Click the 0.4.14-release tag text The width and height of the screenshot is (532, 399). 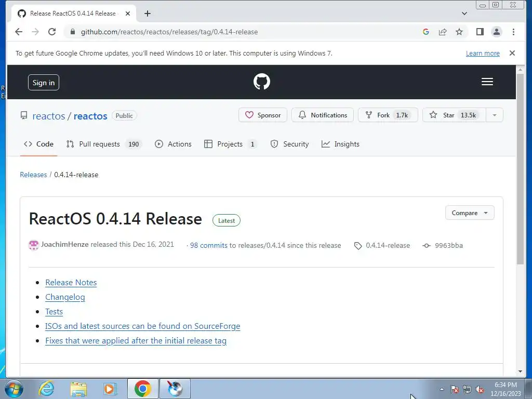tap(388, 245)
